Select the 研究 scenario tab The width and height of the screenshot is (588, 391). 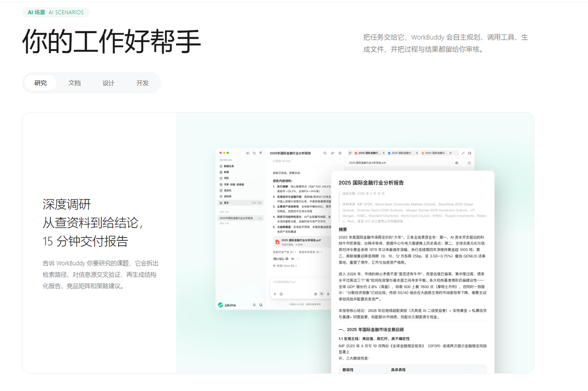[41, 83]
